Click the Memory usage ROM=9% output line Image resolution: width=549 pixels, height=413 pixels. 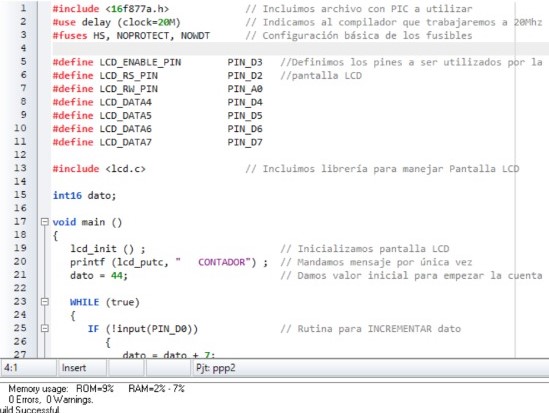(96, 388)
